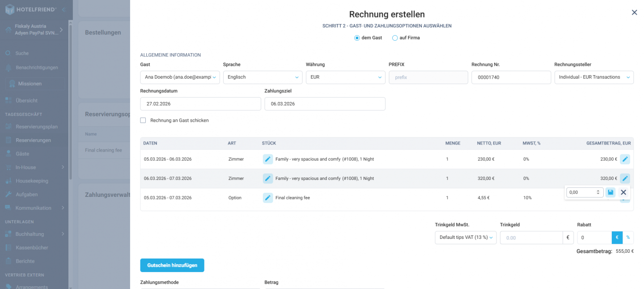
Task: Enable 'Rechnung an Gast schicken' checkbox
Action: click(143, 120)
